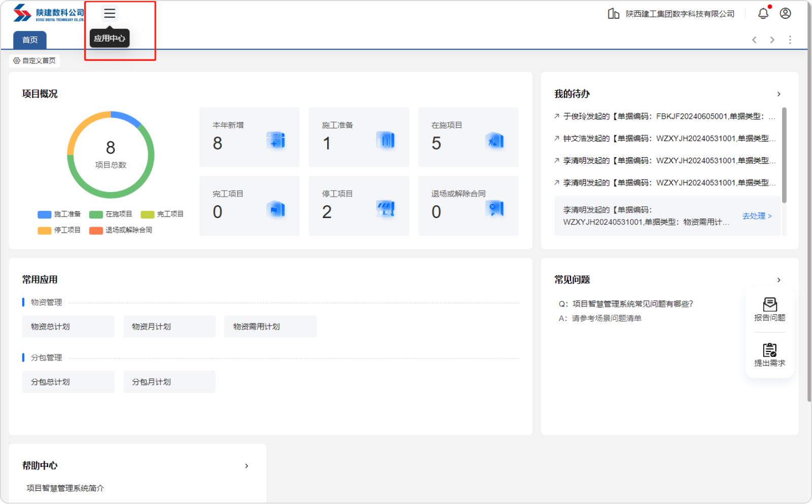Viewport: 812px width, 504px height.
Task: Expand the 我的待办 section arrow
Action: 779,94
